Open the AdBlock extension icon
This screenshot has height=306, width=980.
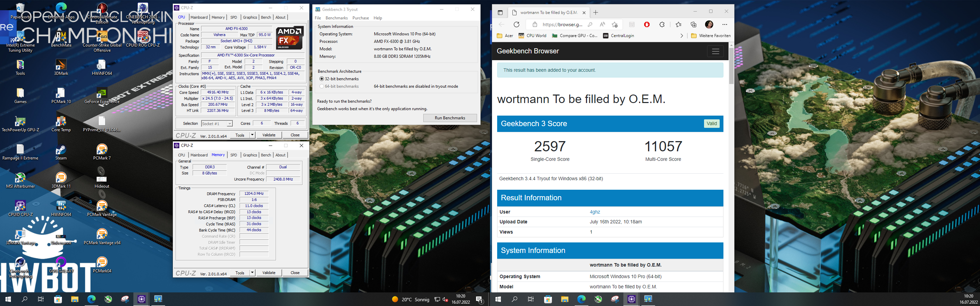click(x=647, y=25)
